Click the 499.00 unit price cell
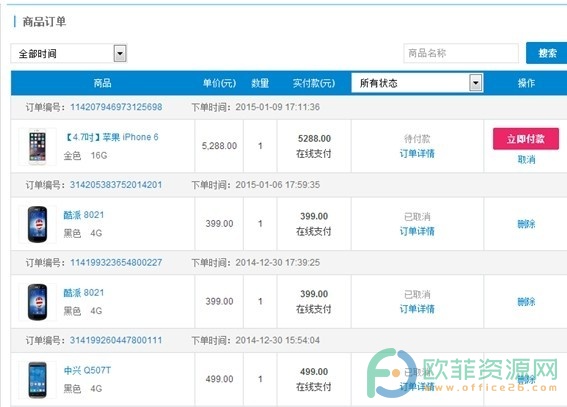The height and width of the screenshot is (407, 567). click(x=219, y=379)
